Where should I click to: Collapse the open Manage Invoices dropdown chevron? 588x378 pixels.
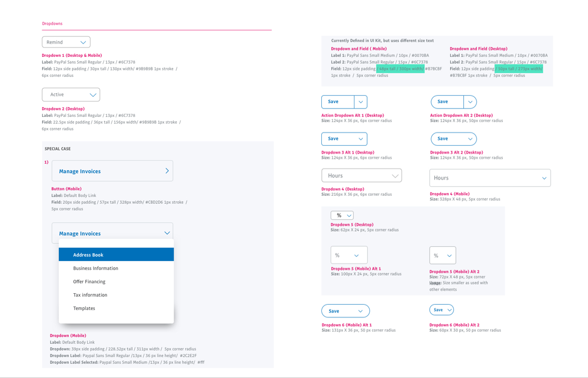167,233
